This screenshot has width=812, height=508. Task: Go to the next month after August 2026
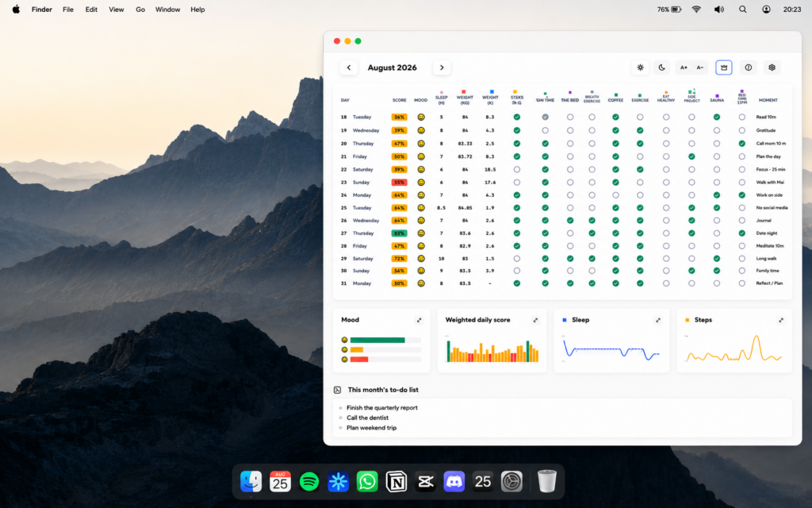(442, 67)
